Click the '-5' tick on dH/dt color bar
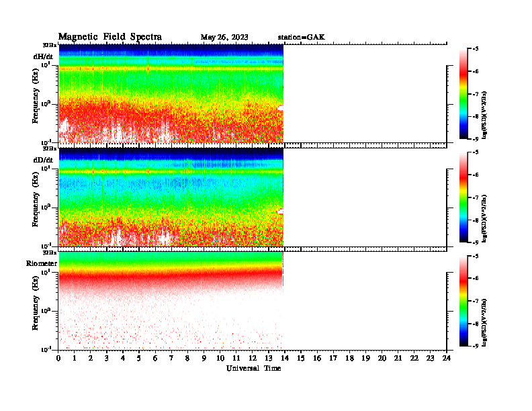The width and height of the screenshot is (532, 411). point(476,49)
